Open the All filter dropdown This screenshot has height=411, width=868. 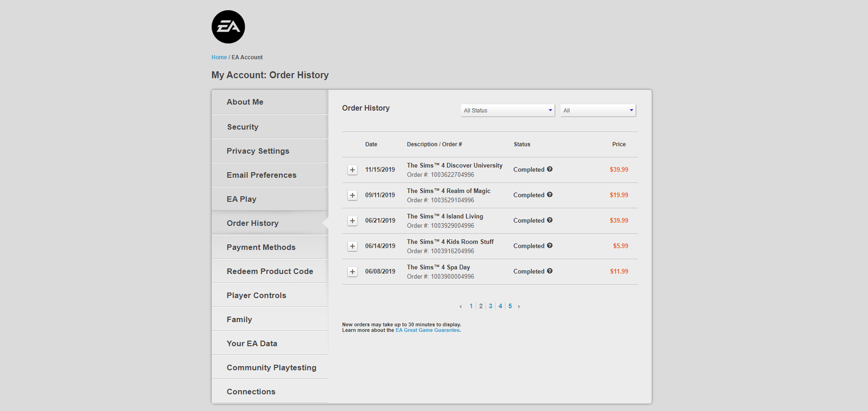[x=598, y=110]
